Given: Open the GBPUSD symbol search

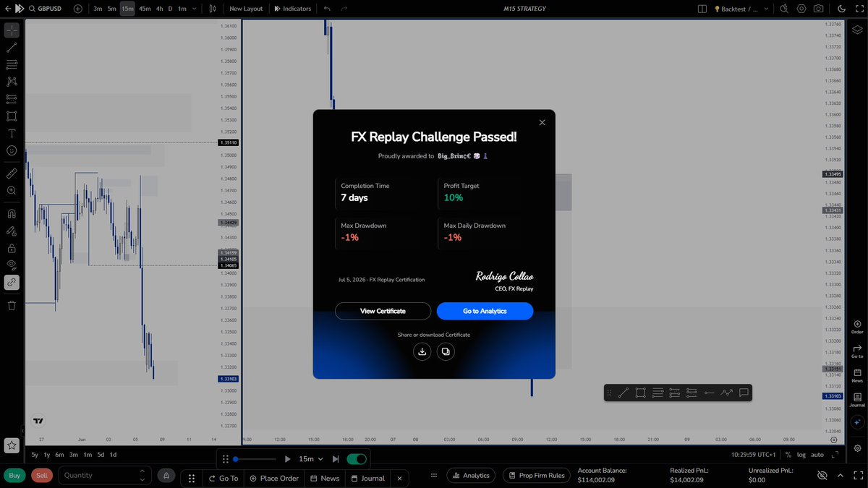Looking at the screenshot, I should (x=44, y=9).
